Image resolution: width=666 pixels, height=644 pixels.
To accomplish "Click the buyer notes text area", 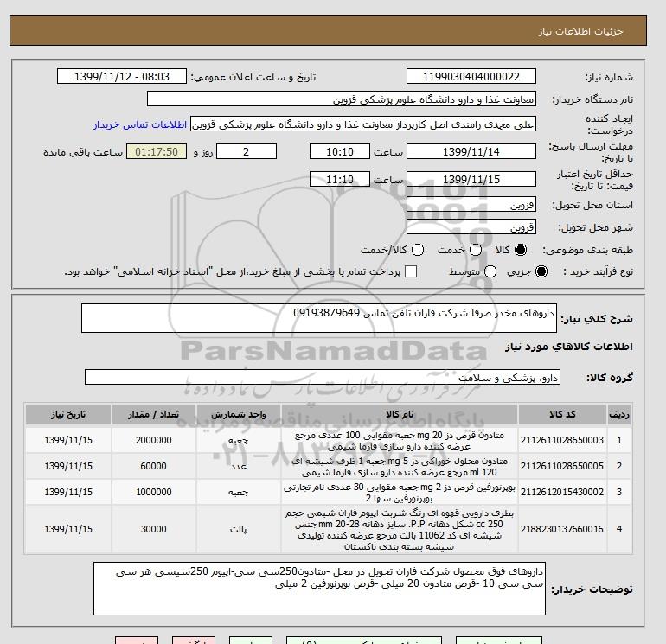I will (x=319, y=589).
